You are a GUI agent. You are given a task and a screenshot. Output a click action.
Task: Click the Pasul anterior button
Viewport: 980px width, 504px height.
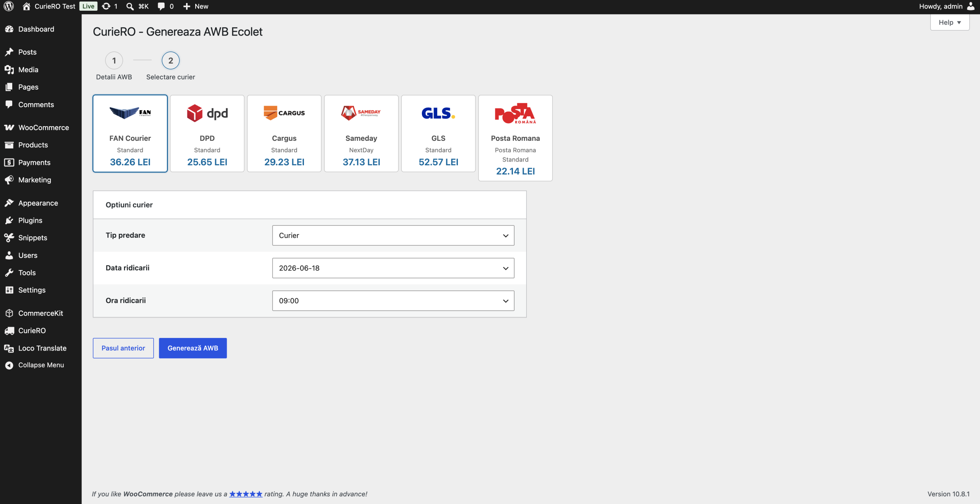[x=123, y=348]
